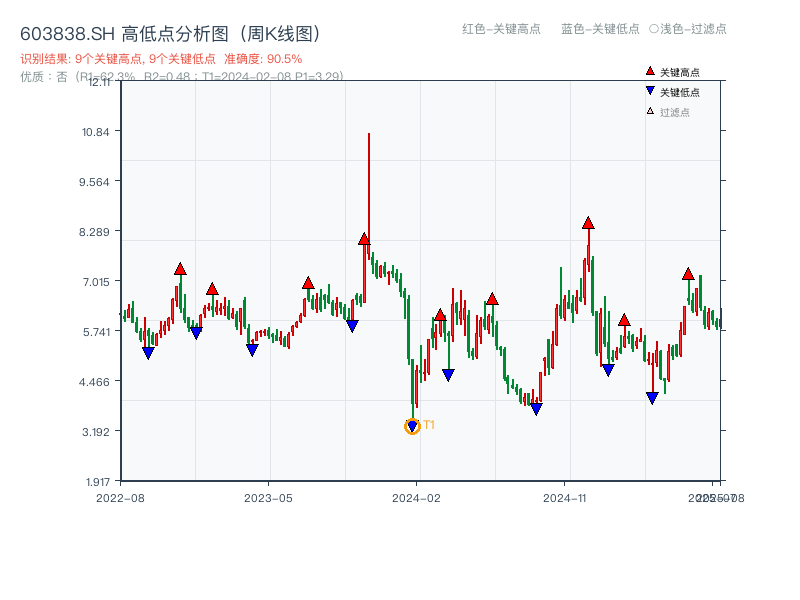
Task: Click the y-axis label 8.289
Action: (x=94, y=232)
